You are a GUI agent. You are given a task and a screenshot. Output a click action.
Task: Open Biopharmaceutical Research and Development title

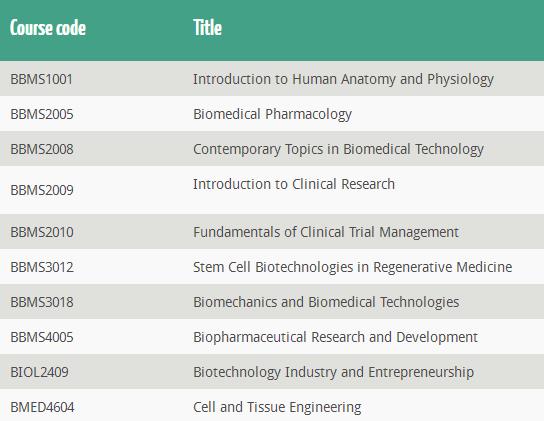pyautogui.click(x=335, y=338)
